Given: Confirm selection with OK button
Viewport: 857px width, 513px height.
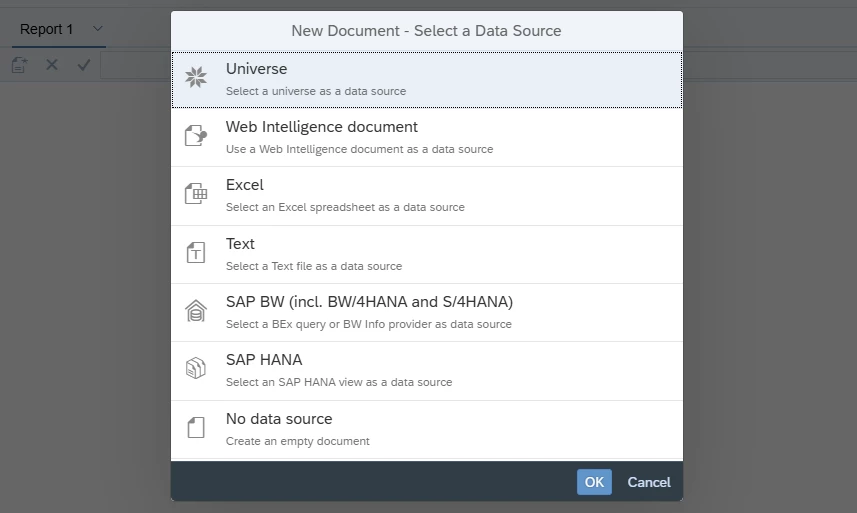Looking at the screenshot, I should click(x=594, y=482).
